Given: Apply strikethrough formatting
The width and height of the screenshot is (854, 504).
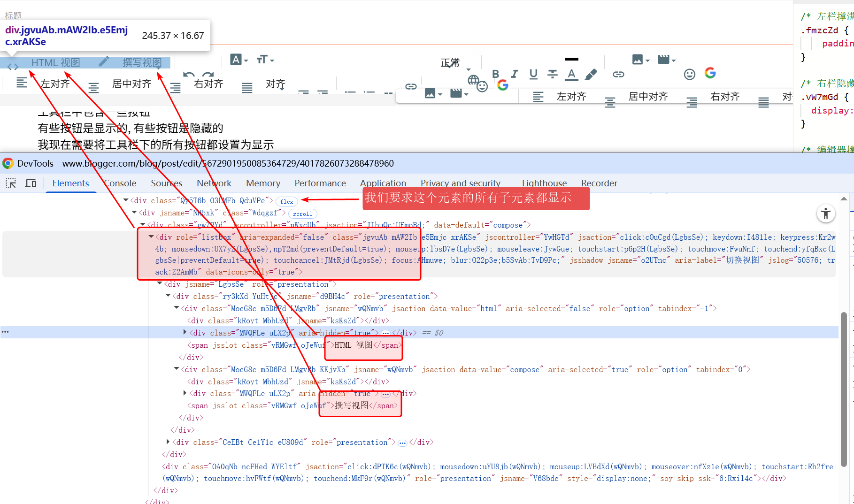Looking at the screenshot, I should tap(553, 74).
